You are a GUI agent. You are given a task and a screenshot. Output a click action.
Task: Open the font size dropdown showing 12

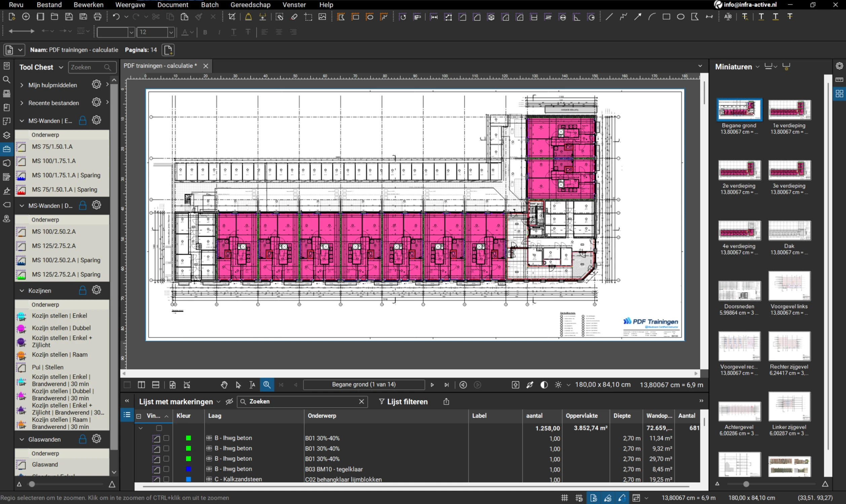pos(171,32)
